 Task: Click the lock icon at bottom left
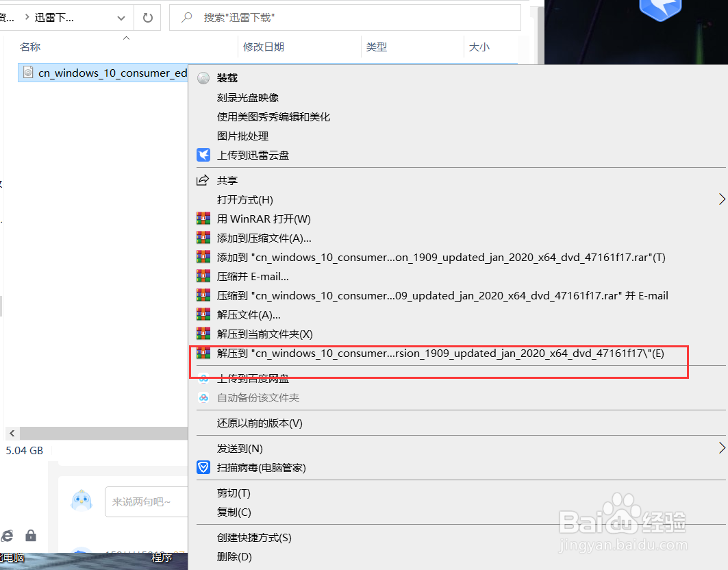coord(31,536)
